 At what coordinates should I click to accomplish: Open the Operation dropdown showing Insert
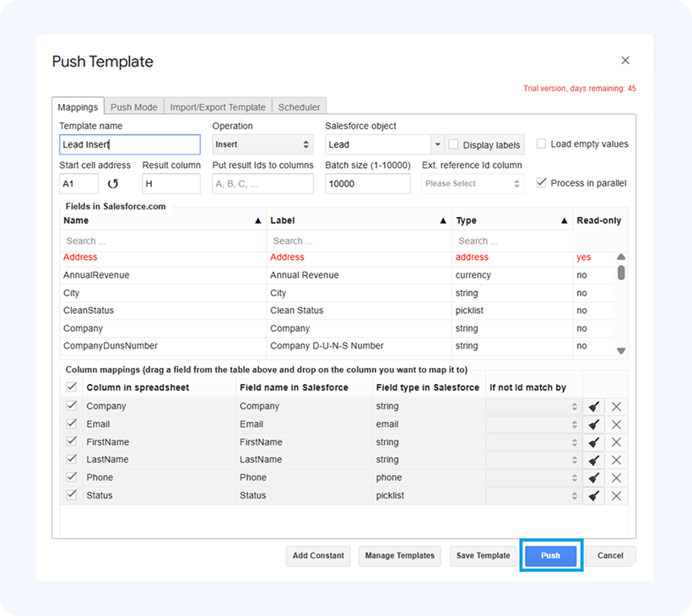tap(262, 144)
